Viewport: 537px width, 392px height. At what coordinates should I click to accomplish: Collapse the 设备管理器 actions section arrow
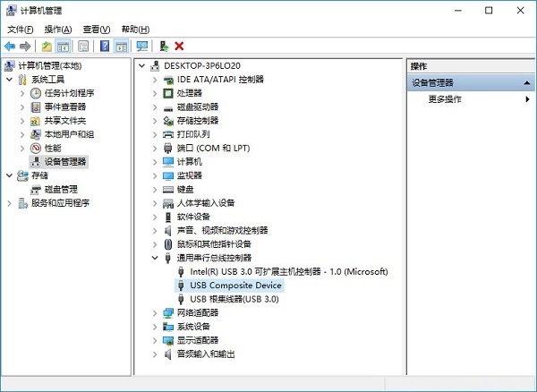[x=527, y=83]
